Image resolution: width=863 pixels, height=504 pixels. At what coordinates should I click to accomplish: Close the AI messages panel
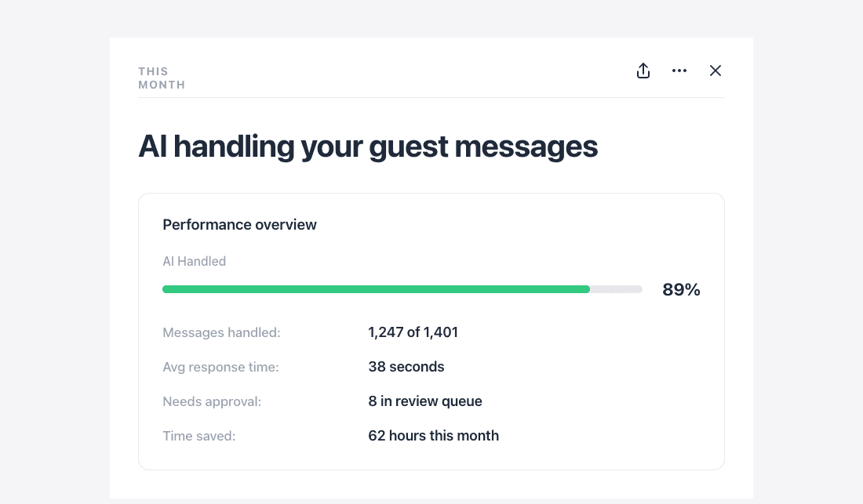715,71
